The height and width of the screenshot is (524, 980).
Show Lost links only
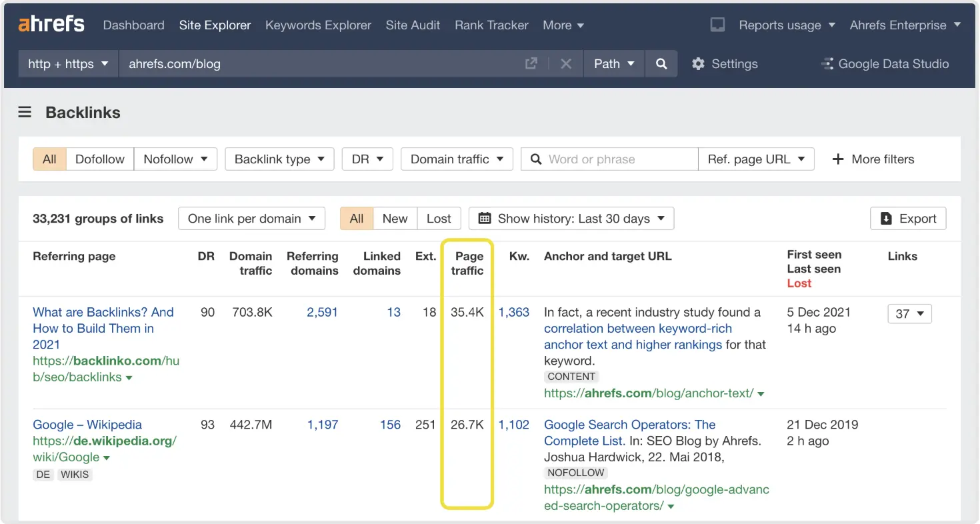click(439, 219)
